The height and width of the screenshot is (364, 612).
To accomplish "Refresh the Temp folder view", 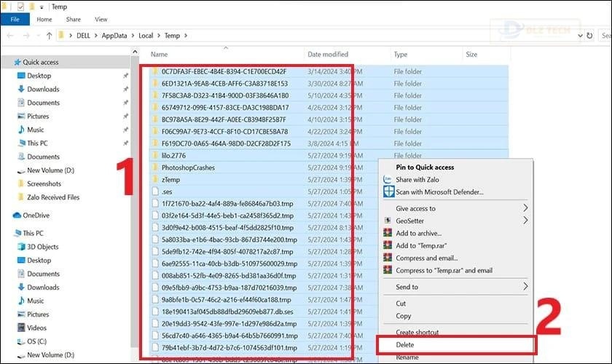I will pos(589,36).
